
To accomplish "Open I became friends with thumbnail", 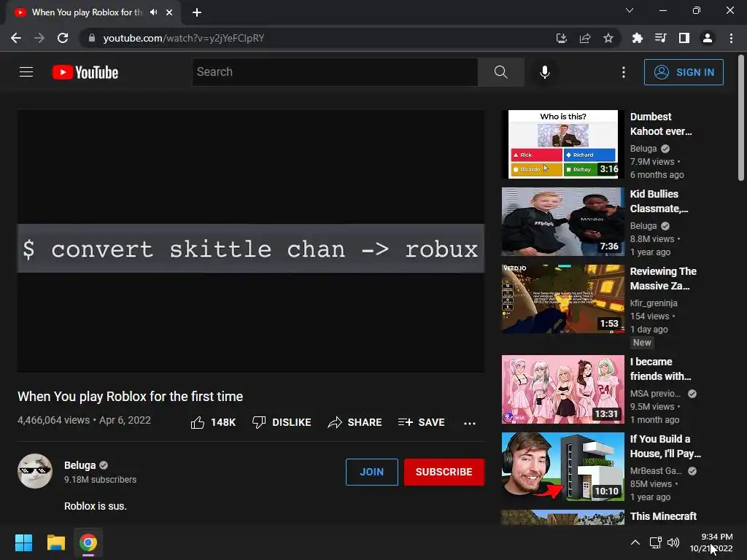I will point(562,389).
